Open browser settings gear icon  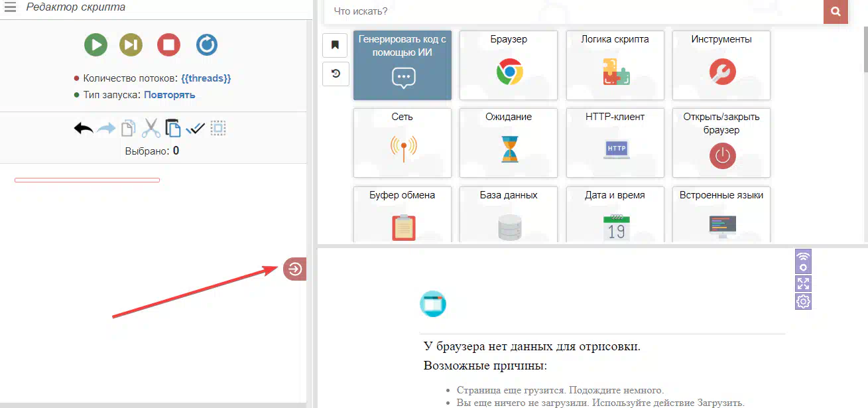(x=803, y=302)
